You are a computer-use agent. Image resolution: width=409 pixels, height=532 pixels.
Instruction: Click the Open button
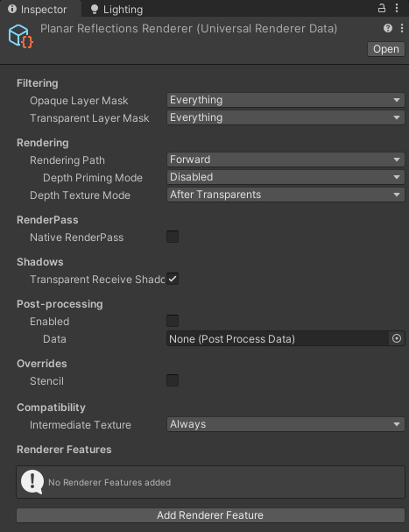click(386, 49)
